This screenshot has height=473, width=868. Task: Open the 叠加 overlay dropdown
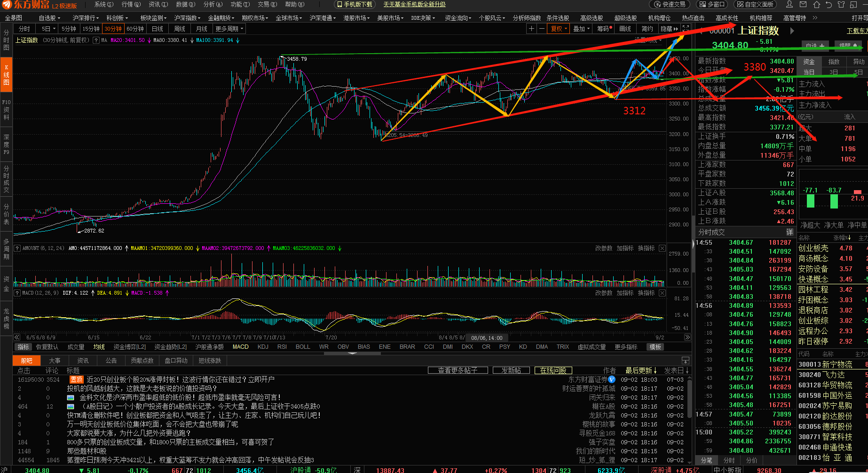[x=581, y=29]
